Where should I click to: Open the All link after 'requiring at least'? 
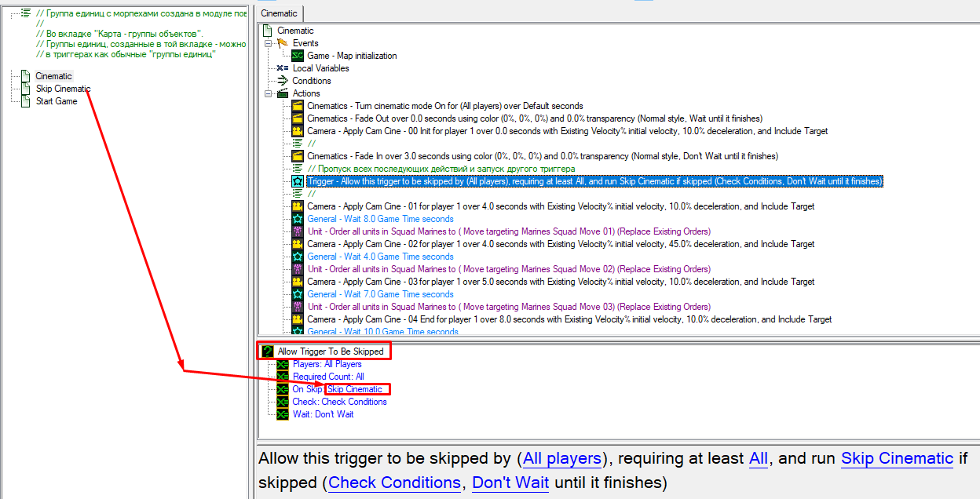click(759, 459)
